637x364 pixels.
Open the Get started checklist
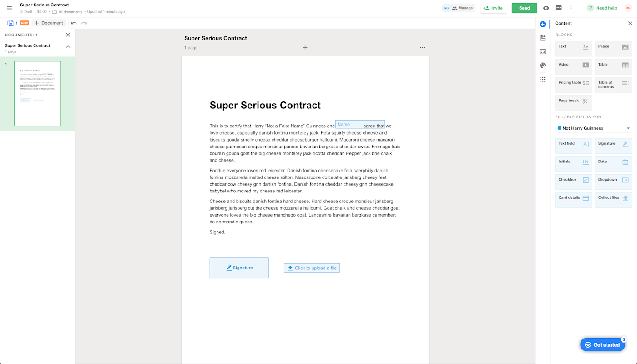(603, 344)
